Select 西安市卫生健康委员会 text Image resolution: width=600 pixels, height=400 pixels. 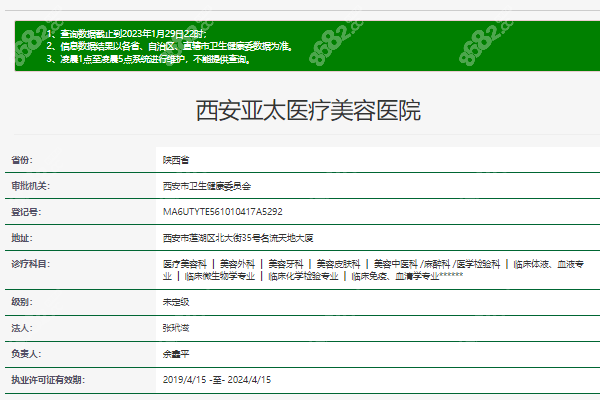(207, 186)
